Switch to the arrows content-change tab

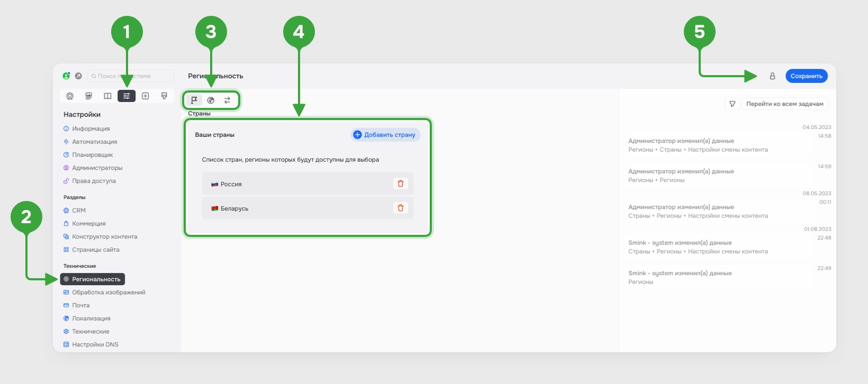coord(227,100)
